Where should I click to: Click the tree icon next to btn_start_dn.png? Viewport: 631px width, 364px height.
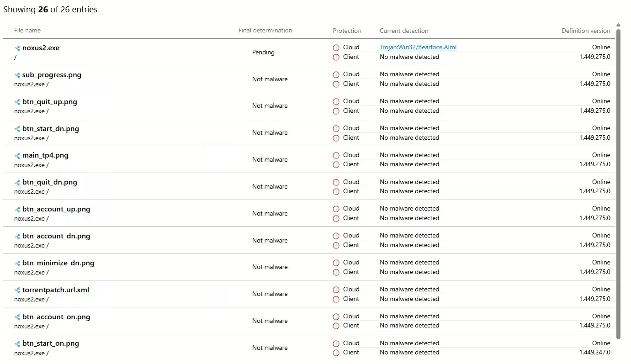pos(17,129)
